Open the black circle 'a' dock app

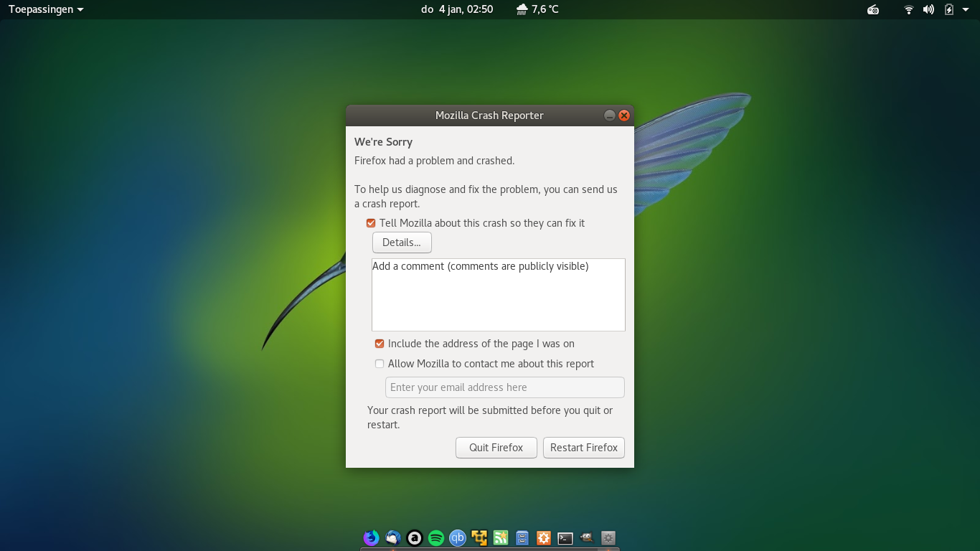click(414, 537)
